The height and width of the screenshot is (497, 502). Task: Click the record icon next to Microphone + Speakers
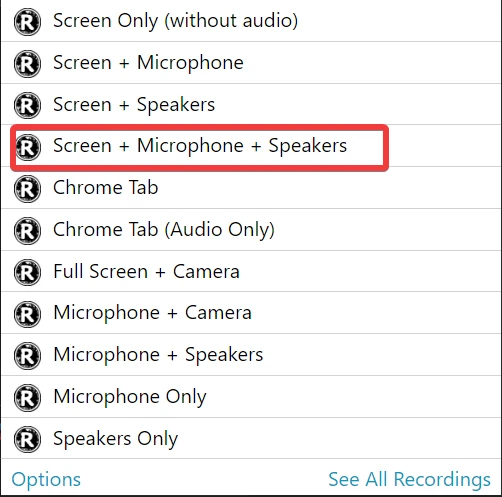[27, 356]
